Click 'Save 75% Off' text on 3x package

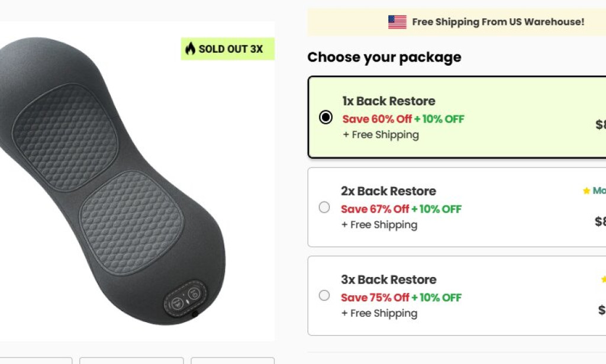pyautogui.click(x=375, y=297)
